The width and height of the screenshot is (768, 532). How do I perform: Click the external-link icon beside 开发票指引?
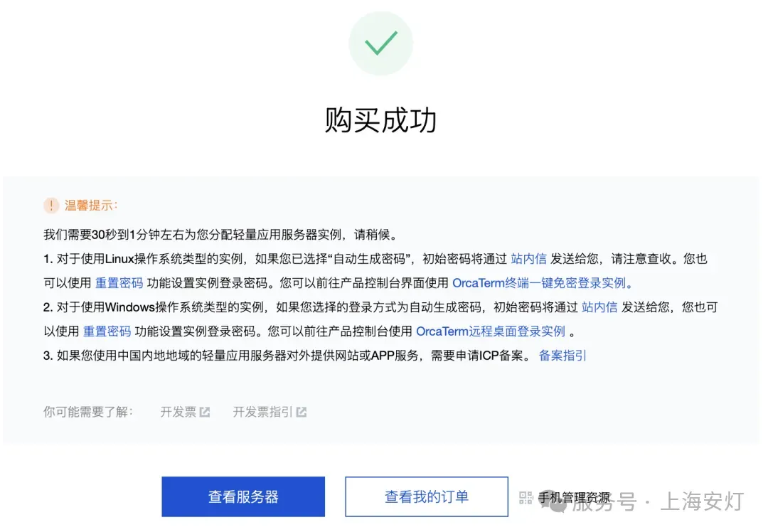coord(302,412)
